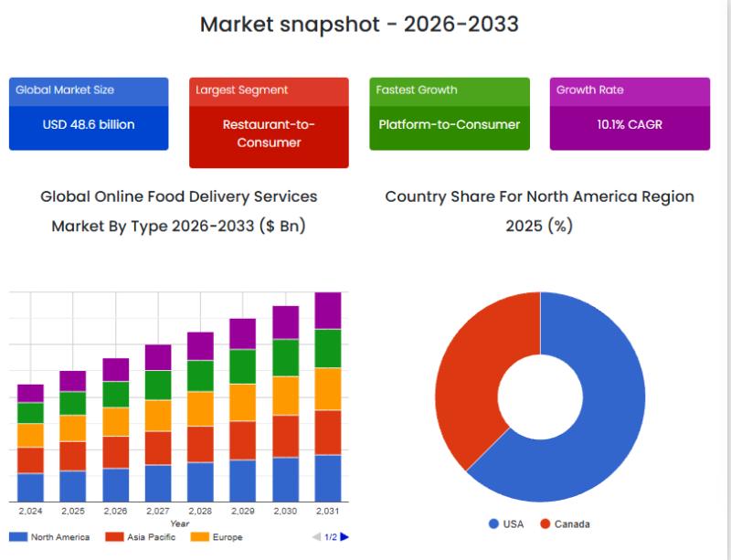Click the Asia Pacific legend swatch
Image resolution: width=731 pixels, height=560 pixels.
coord(114,537)
